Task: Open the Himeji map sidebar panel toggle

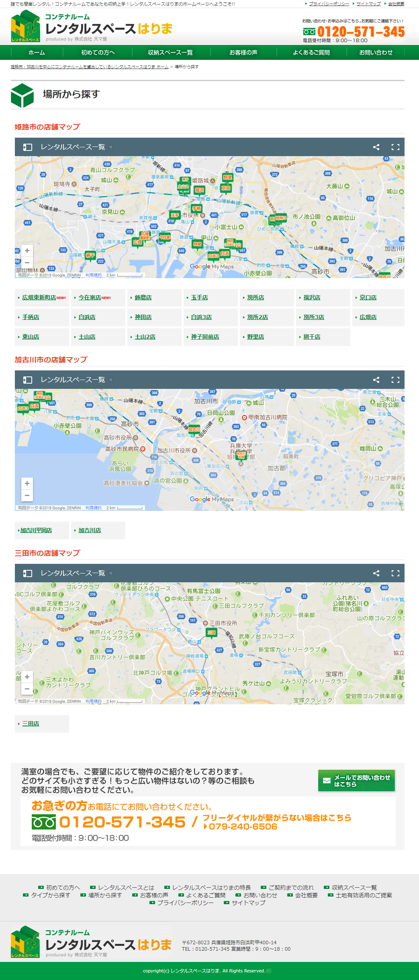Action: tap(27, 147)
